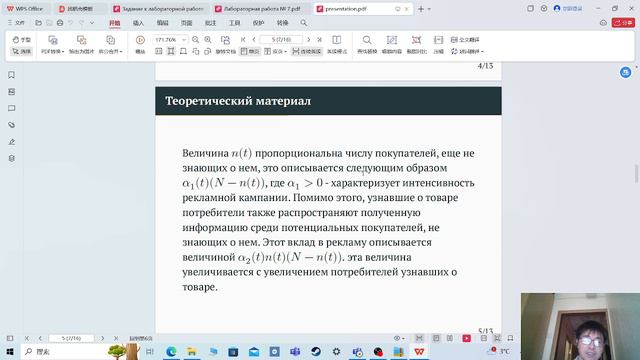The image size is (640, 360).
Task: Switch to the Insert ribbon tab
Action: (x=138, y=23)
